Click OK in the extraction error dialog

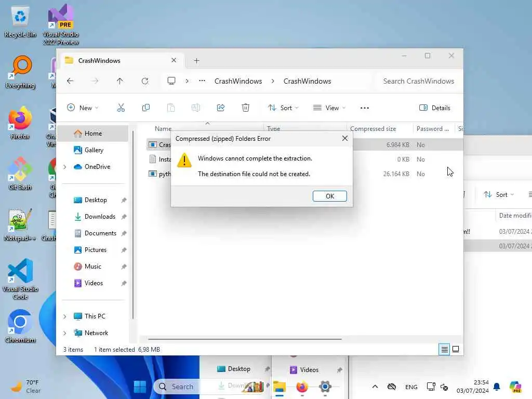[329, 196]
